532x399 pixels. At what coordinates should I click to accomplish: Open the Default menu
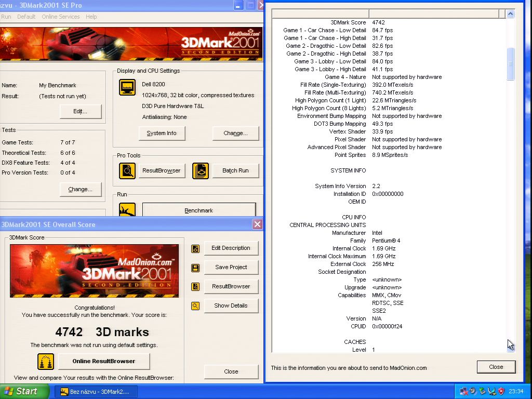(x=26, y=17)
